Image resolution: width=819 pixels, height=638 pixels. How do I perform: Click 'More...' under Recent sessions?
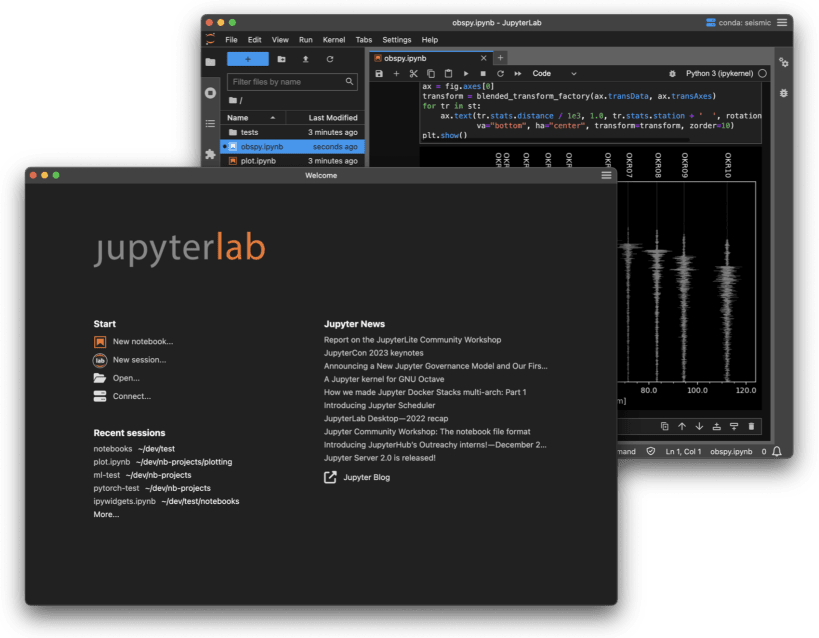[106, 515]
